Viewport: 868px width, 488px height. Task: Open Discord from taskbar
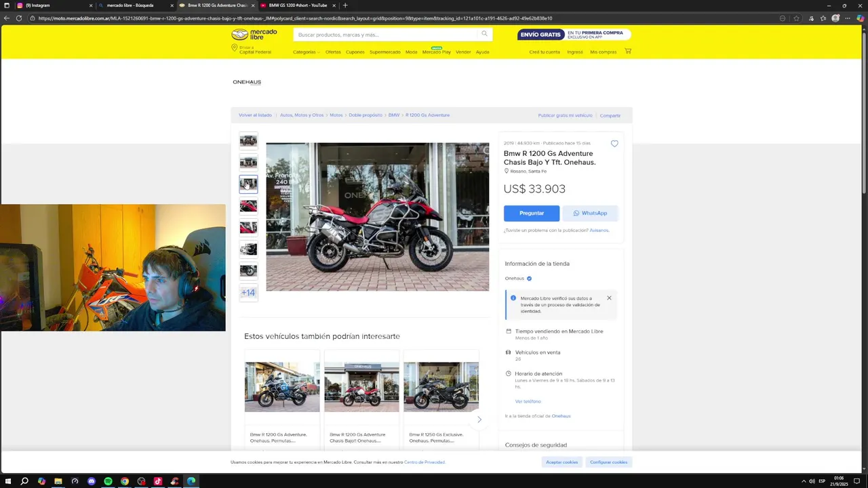[x=92, y=481]
